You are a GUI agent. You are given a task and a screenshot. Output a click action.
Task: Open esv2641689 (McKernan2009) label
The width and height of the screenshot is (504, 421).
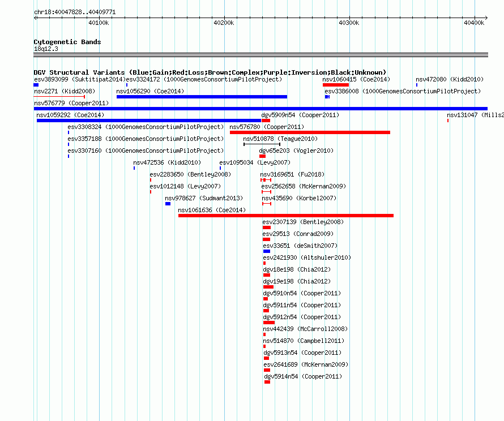306,364
